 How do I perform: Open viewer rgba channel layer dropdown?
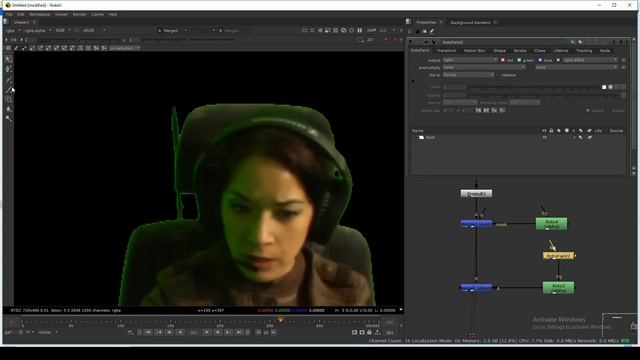pos(13,31)
